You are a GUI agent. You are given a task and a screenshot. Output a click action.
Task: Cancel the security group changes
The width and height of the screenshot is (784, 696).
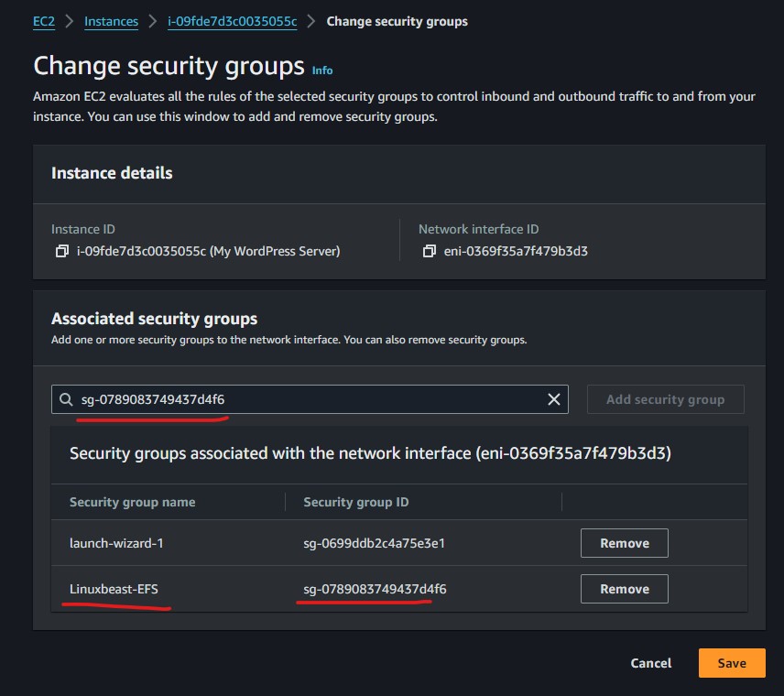pos(650,663)
